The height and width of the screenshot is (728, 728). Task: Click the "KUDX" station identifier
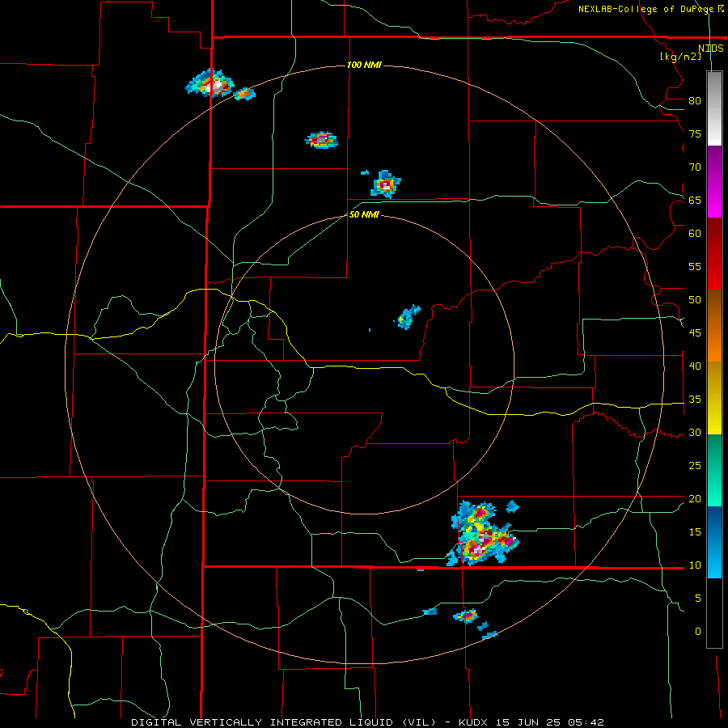point(474,722)
